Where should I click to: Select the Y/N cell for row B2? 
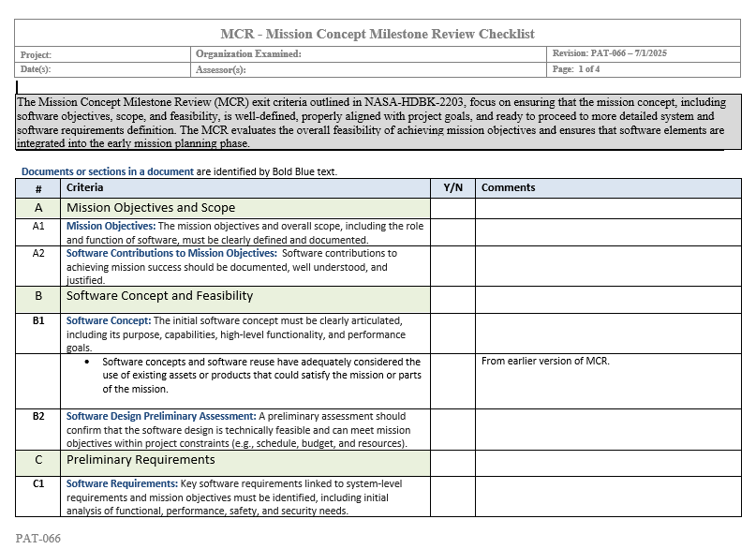point(452,429)
